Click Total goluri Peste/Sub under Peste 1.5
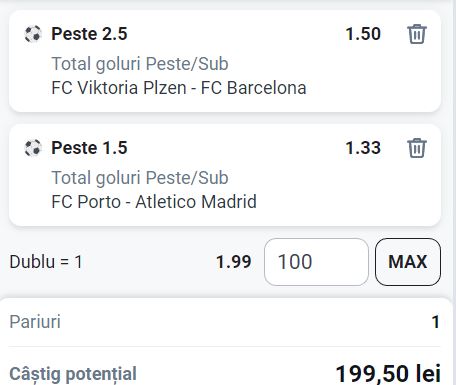 coord(140,178)
